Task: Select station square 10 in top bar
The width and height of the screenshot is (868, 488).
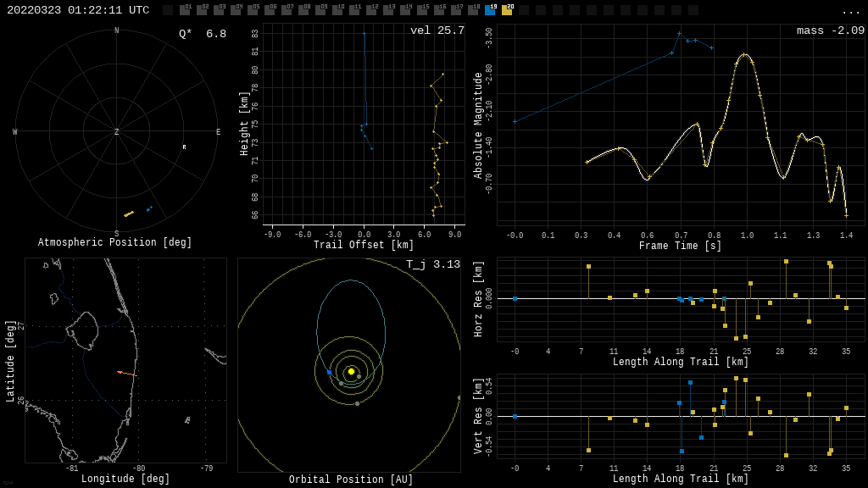Action: pos(337,10)
